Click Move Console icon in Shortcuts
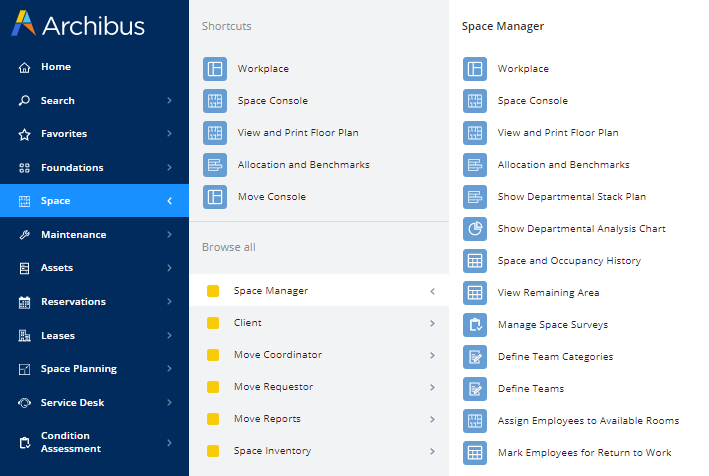Screen dimensions: 709x476 click(x=215, y=197)
